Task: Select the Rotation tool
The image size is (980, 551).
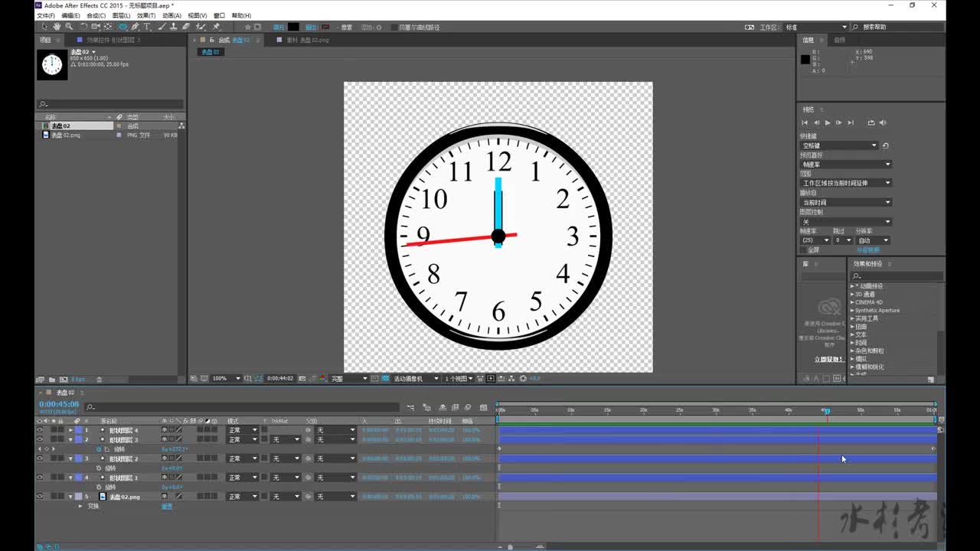Action: pyautogui.click(x=84, y=27)
